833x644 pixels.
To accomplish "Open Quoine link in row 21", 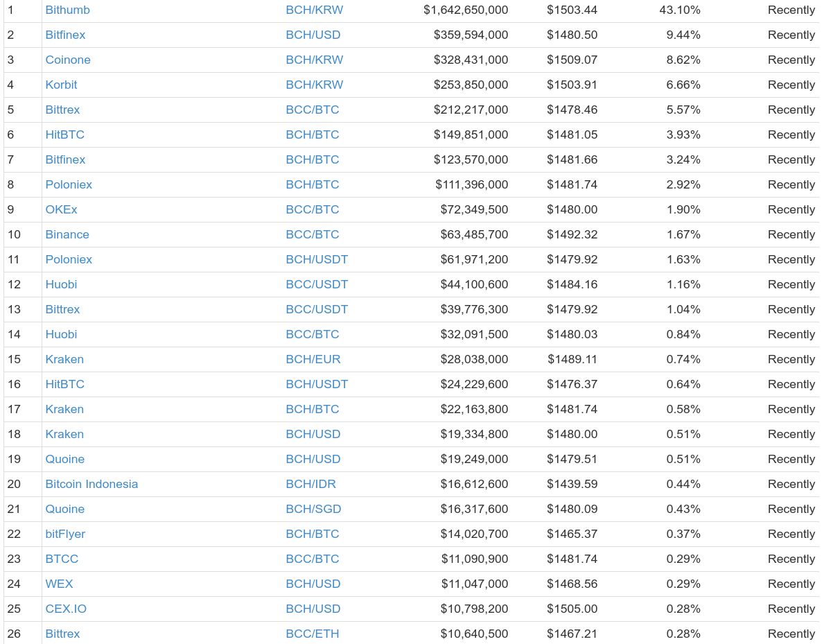I will [64, 509].
